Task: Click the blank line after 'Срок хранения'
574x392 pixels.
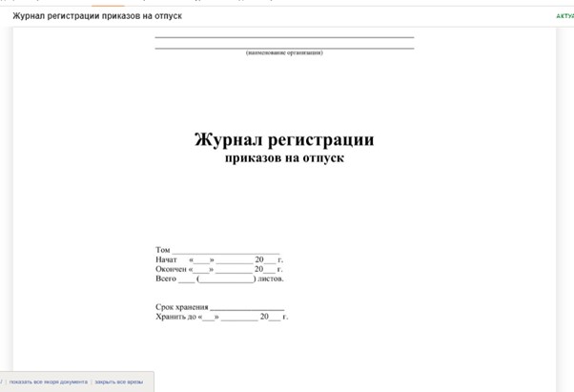Action: (247, 308)
